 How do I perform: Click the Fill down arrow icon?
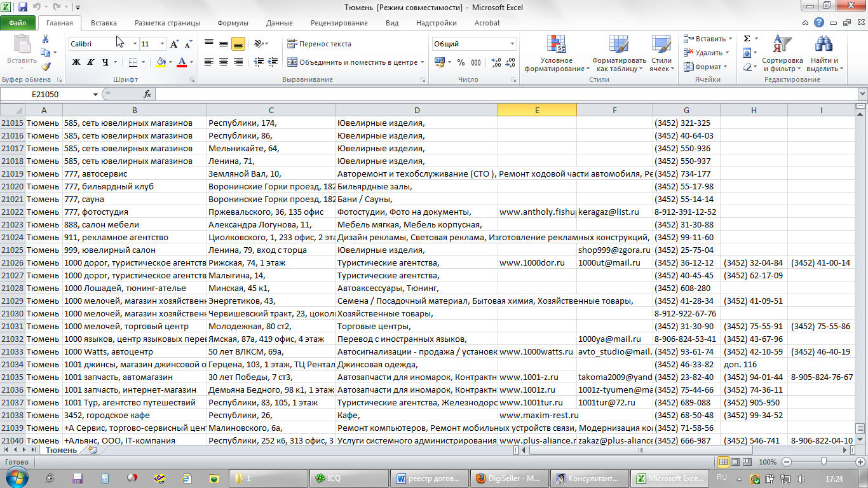click(747, 53)
